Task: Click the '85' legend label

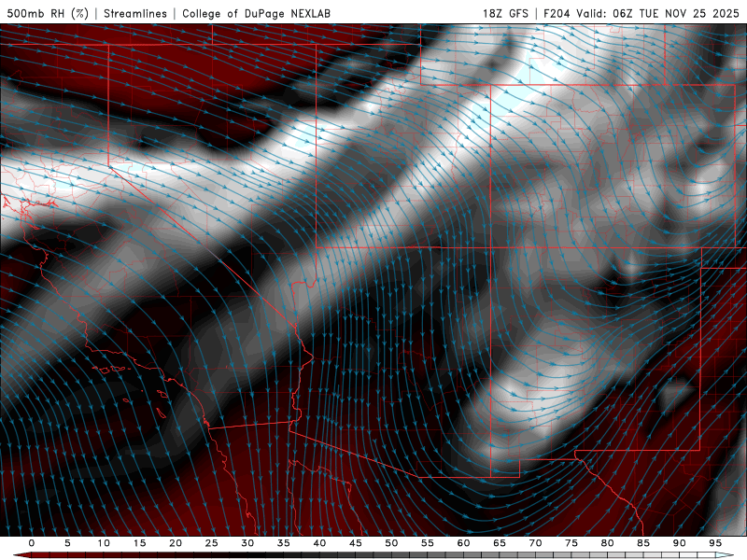Action: (x=643, y=543)
